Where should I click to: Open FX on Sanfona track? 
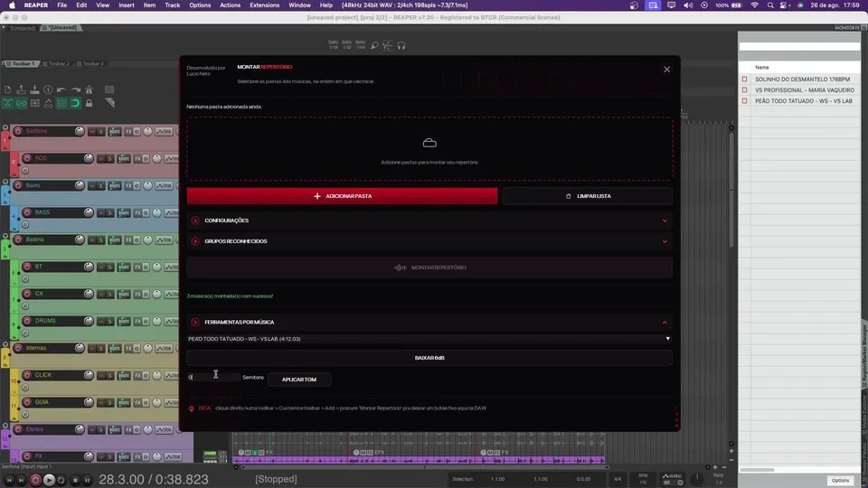128,132
